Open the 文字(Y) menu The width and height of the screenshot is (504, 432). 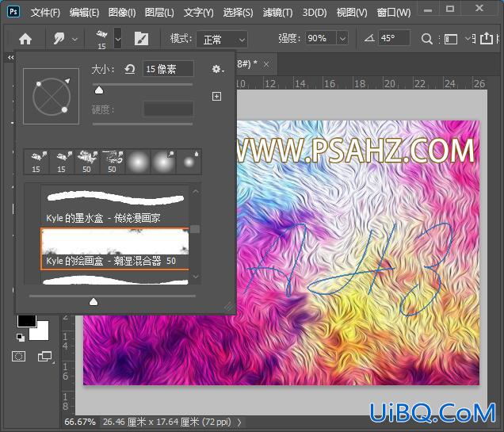tap(198, 13)
